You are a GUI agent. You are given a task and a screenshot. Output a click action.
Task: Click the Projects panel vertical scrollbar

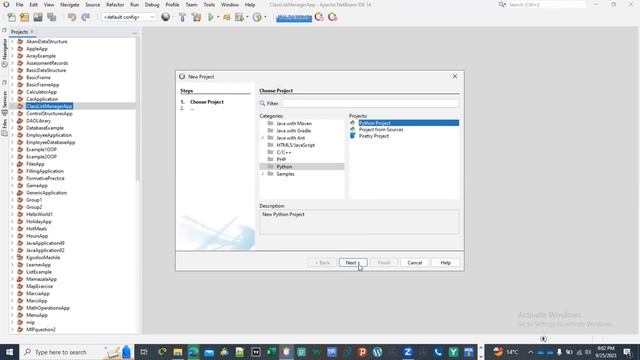pyautogui.click(x=138, y=109)
